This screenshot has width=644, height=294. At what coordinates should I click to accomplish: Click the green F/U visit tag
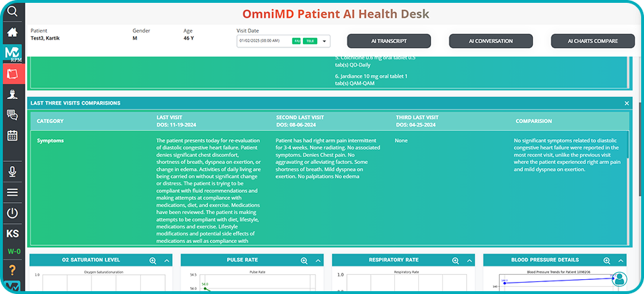click(x=297, y=41)
